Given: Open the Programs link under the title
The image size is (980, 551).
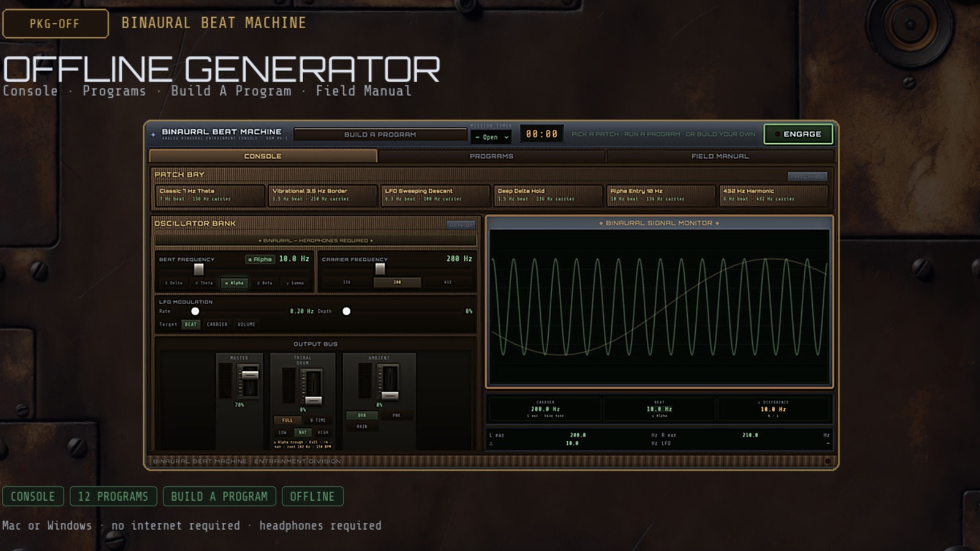Looking at the screenshot, I should (115, 91).
